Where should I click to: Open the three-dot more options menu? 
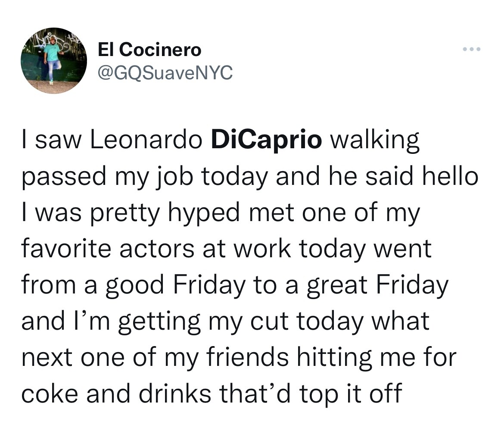tap(472, 49)
